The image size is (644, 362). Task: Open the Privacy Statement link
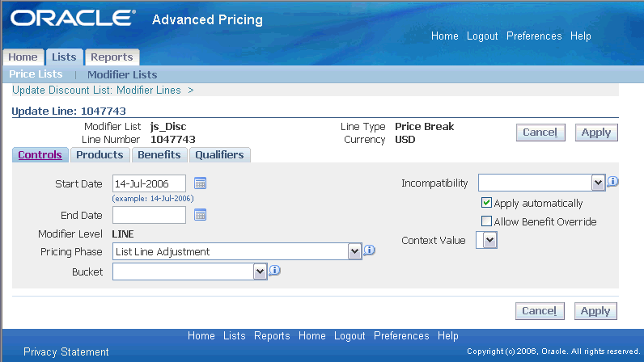coord(66,351)
